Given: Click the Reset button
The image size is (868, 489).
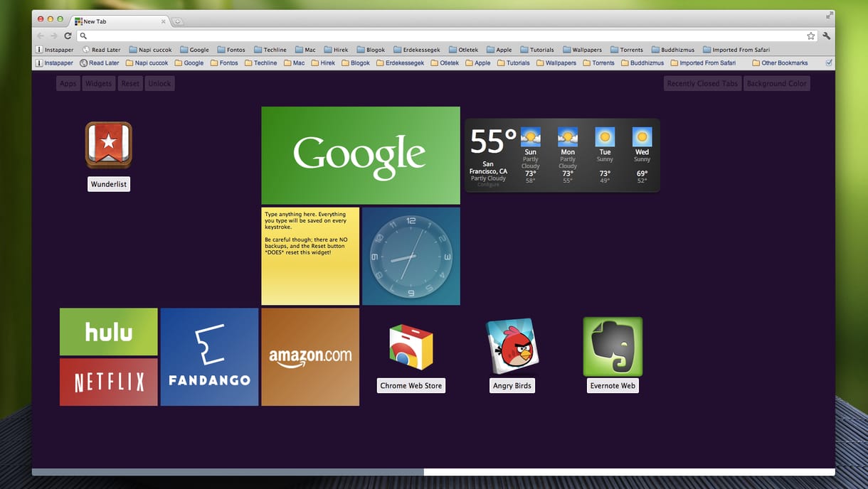Looking at the screenshot, I should coord(130,83).
